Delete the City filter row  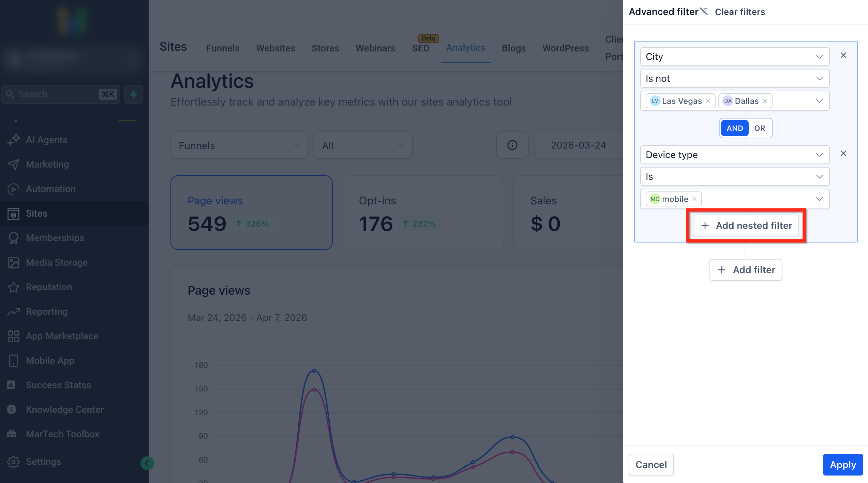click(x=843, y=56)
